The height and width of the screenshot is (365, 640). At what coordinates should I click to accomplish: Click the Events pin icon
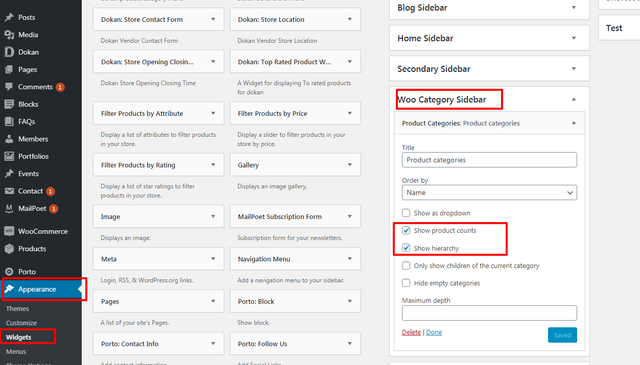(x=9, y=174)
